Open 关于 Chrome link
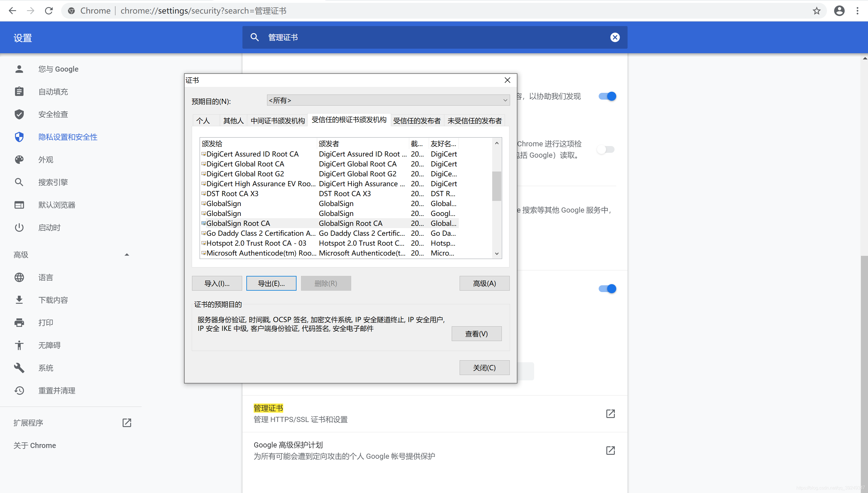The height and width of the screenshot is (493, 868). pos(35,445)
